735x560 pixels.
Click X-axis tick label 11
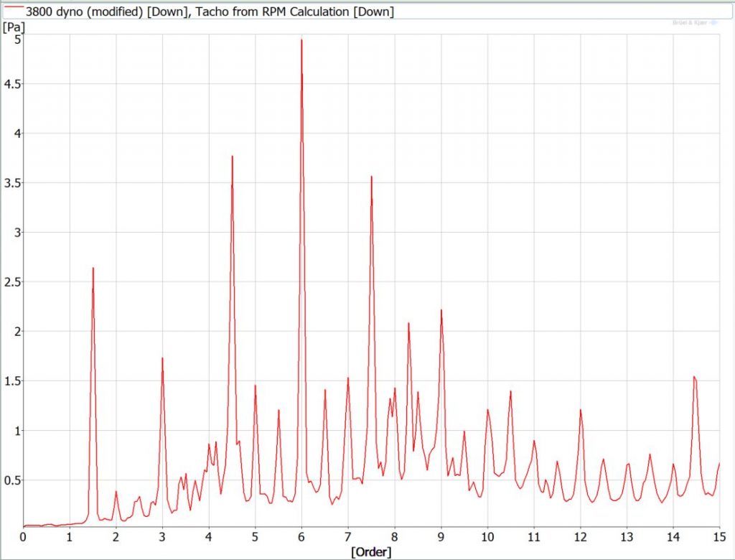pos(534,537)
